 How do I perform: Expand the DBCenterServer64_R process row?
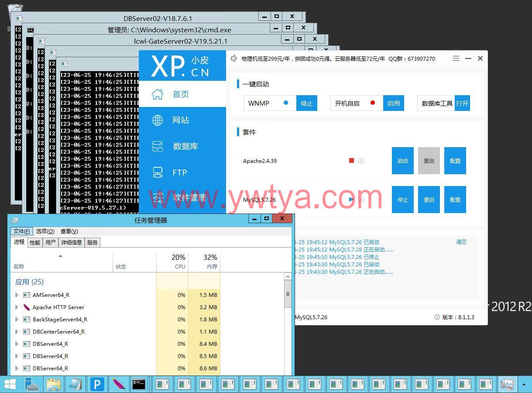[17, 331]
